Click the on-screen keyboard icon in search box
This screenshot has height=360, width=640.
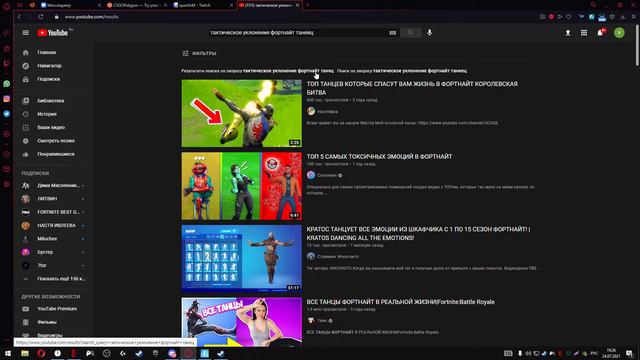pos(393,33)
